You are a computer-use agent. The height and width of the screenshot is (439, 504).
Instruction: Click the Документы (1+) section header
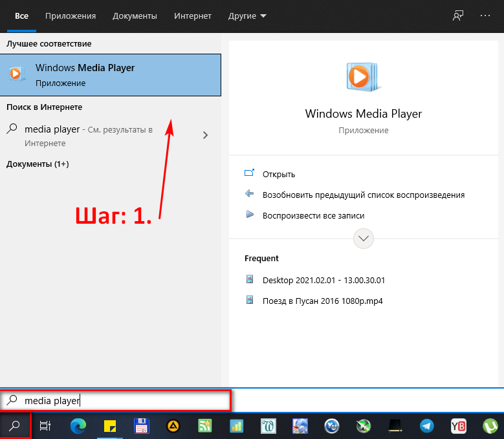coord(38,164)
